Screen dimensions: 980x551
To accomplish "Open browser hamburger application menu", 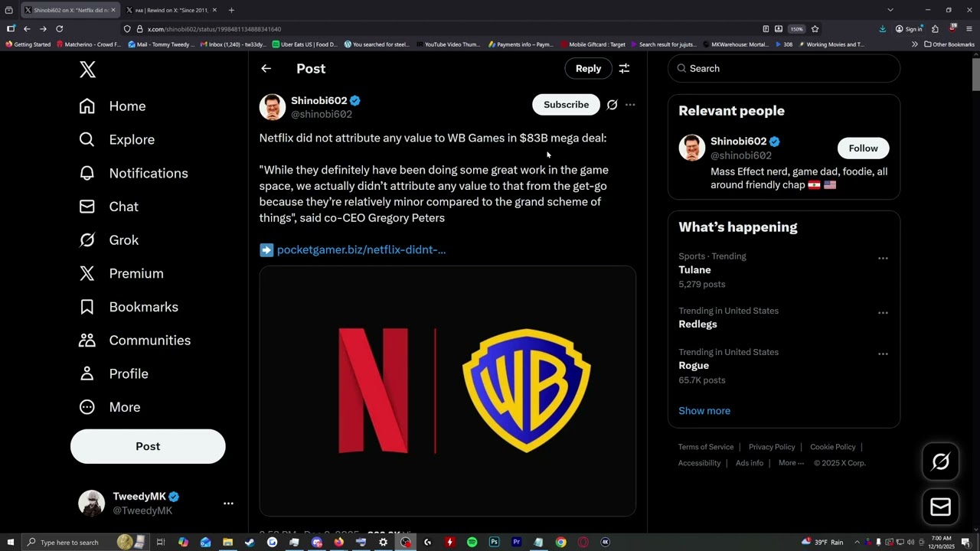I will [x=969, y=29].
